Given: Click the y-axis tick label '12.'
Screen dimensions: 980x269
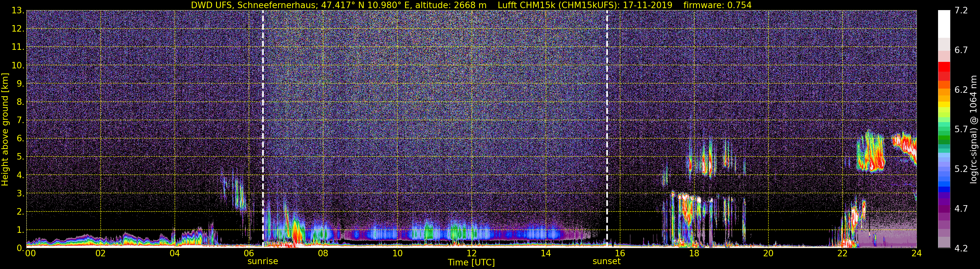Looking at the screenshot, I should tap(18, 29).
